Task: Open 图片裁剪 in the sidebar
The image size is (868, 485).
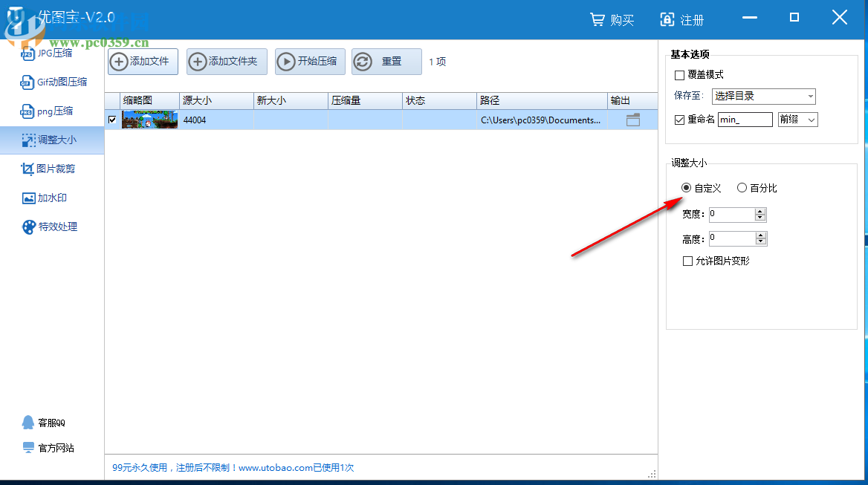Action: click(x=48, y=169)
